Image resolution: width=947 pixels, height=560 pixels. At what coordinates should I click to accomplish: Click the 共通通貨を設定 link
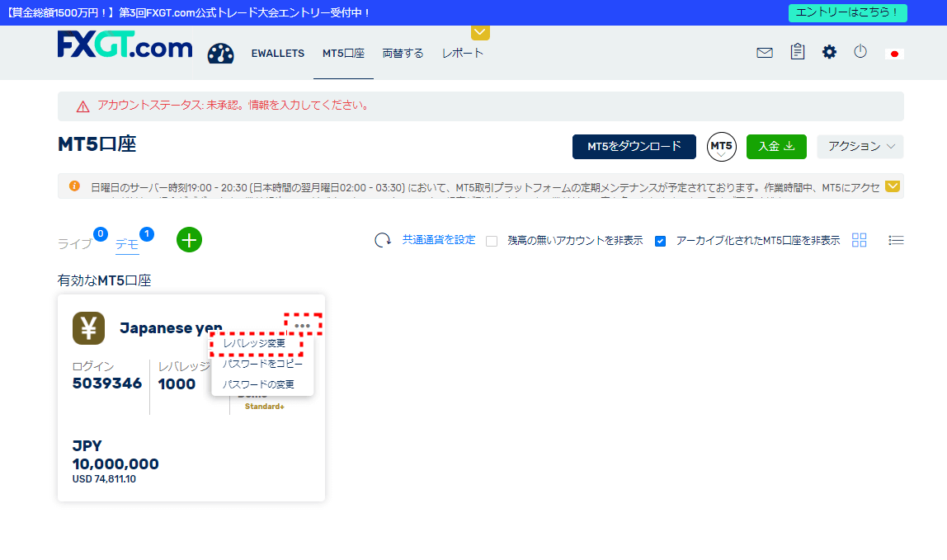click(x=439, y=240)
